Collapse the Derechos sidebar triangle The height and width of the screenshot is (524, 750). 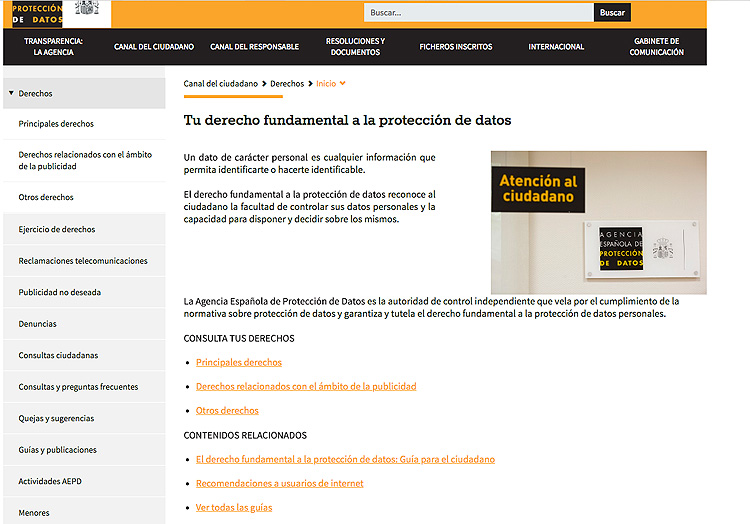click(11, 93)
